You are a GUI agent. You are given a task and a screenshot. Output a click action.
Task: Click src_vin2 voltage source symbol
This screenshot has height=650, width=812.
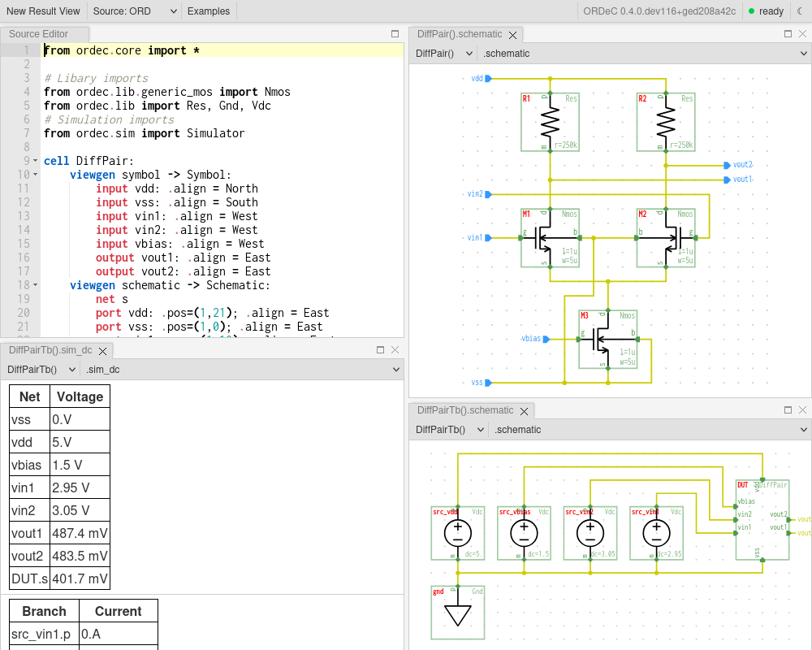pyautogui.click(x=590, y=533)
